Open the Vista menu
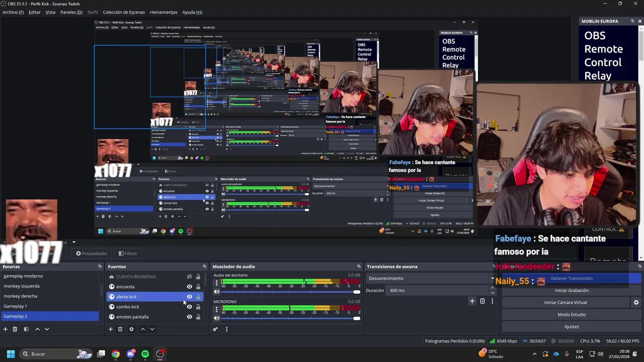Viewport: 644px width, 362px height. 50,12
